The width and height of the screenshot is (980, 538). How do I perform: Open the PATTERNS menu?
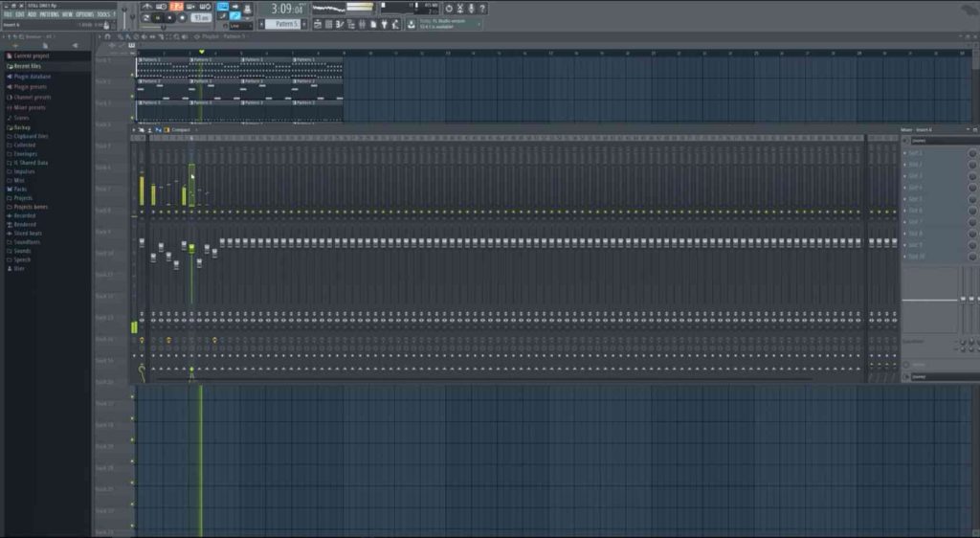[49, 14]
